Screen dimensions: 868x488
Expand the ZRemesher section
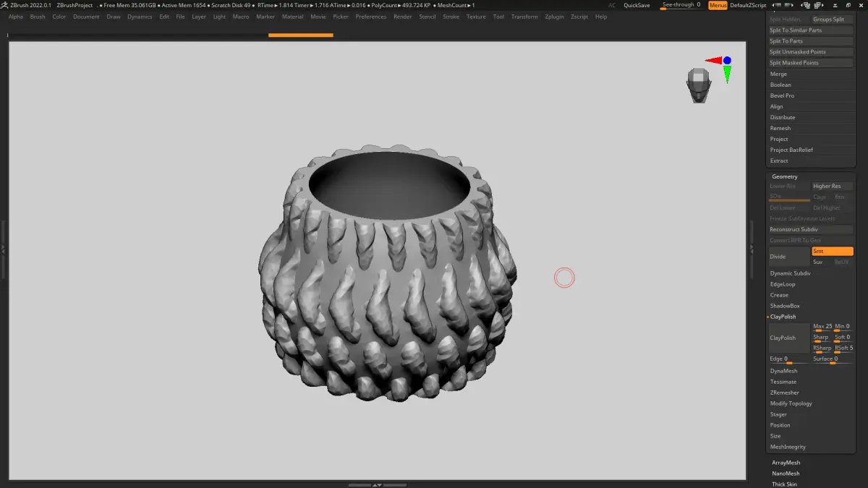pos(785,393)
